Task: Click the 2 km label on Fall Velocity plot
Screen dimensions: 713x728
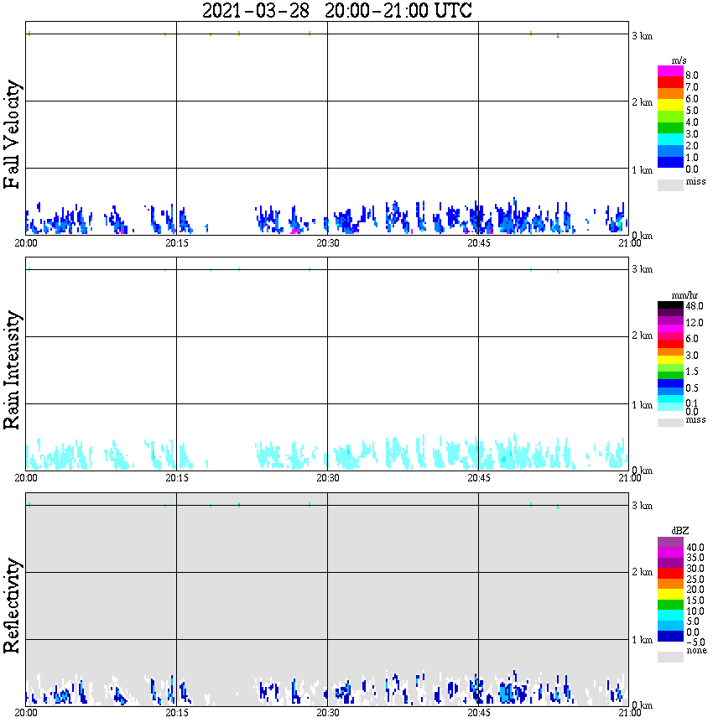Action: (642, 102)
